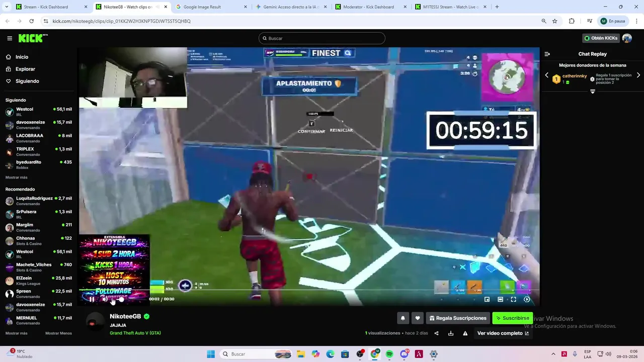
Task: Open Siguiendo in sidebar
Action: (27, 81)
